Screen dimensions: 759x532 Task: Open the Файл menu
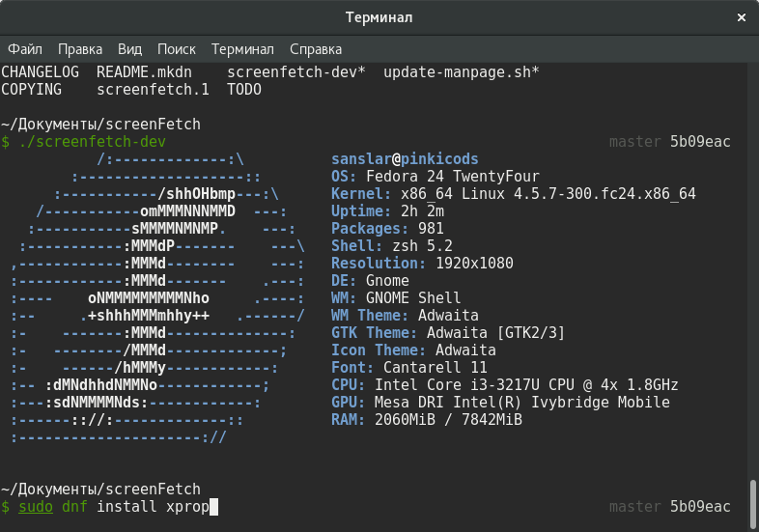tap(25, 48)
